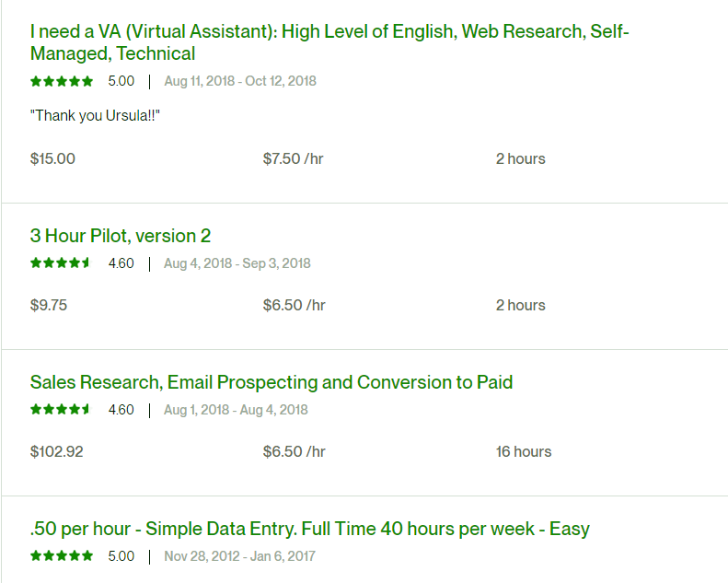Click the $7.50 /hr rate
The height and width of the screenshot is (583, 728).
click(293, 158)
